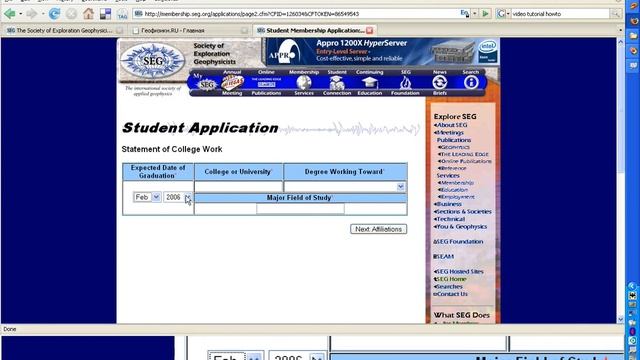Click the URL address bar
The width and height of the screenshot is (640, 360).
pos(302,14)
